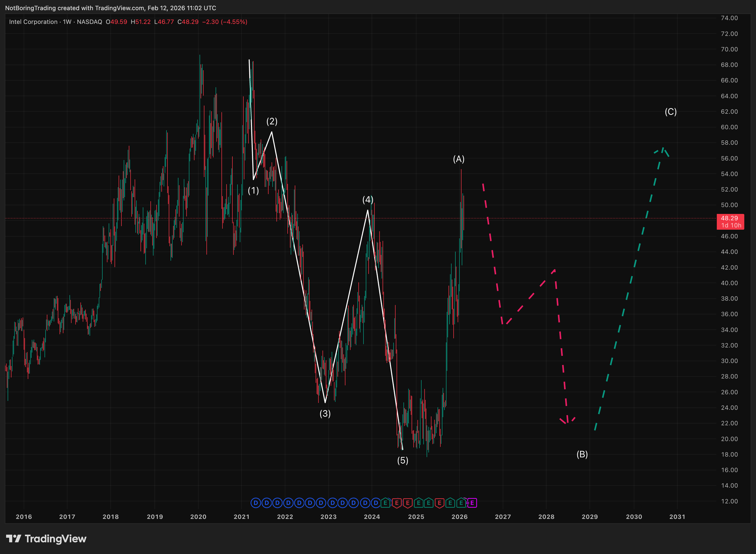Viewport: 756px width, 554px height.
Task: Select the wave label (4)
Action: (x=368, y=200)
